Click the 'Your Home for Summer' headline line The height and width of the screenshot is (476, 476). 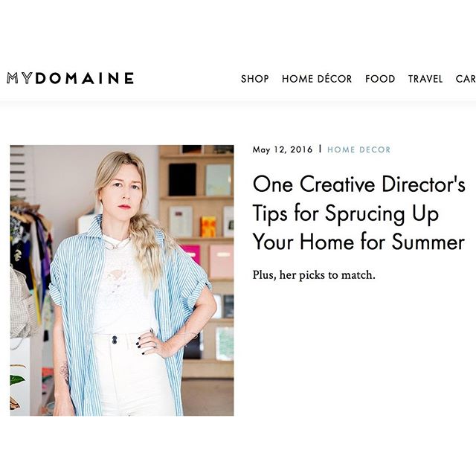[358, 242]
